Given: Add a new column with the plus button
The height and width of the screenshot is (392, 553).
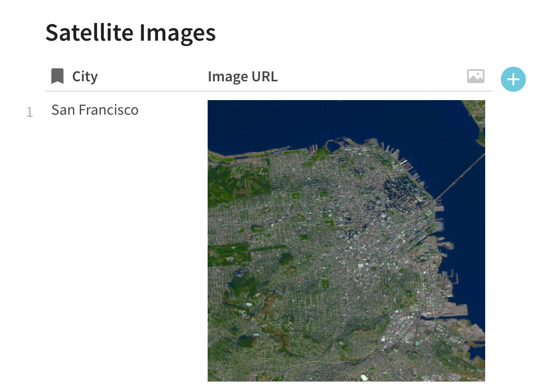Looking at the screenshot, I should click(513, 79).
